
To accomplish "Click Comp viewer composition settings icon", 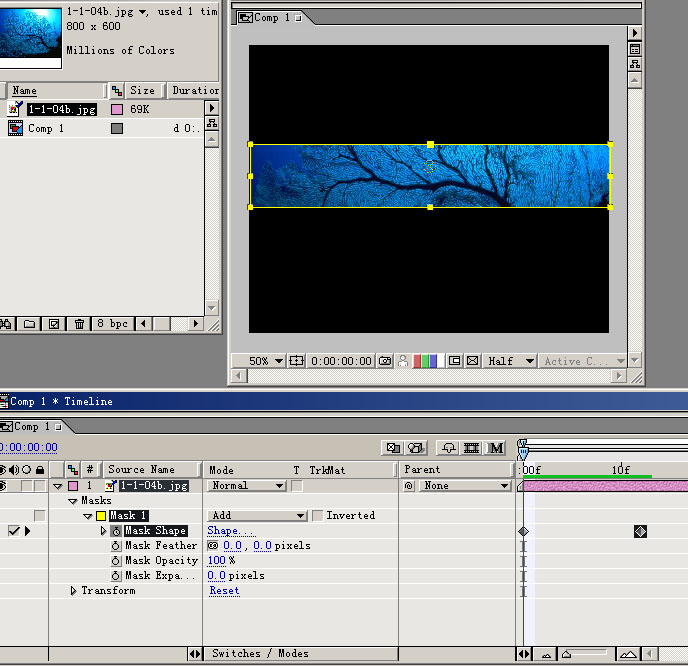I will click(634, 49).
